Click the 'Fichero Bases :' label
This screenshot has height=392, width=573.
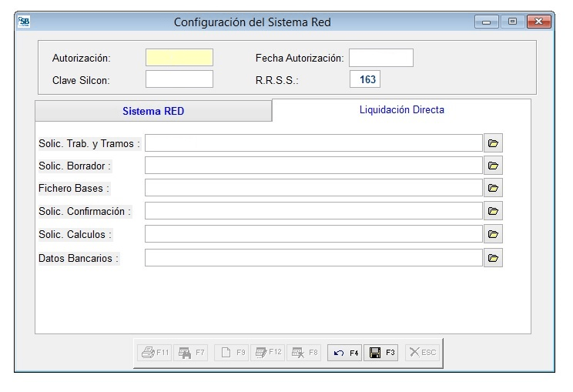74,188
